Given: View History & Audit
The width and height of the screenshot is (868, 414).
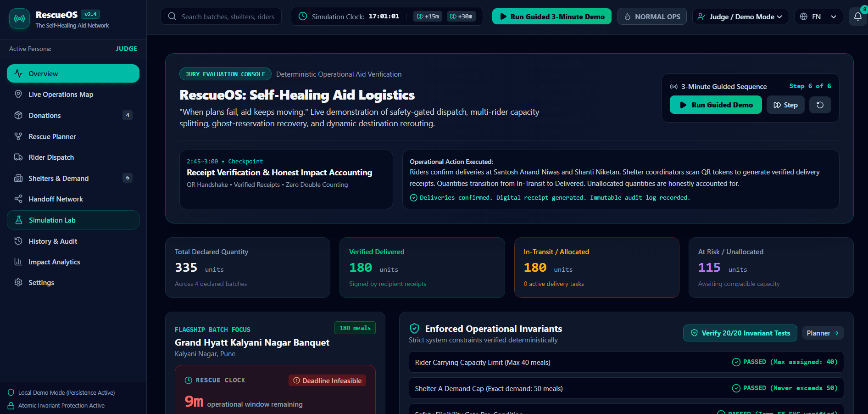Looking at the screenshot, I should click(73, 241).
